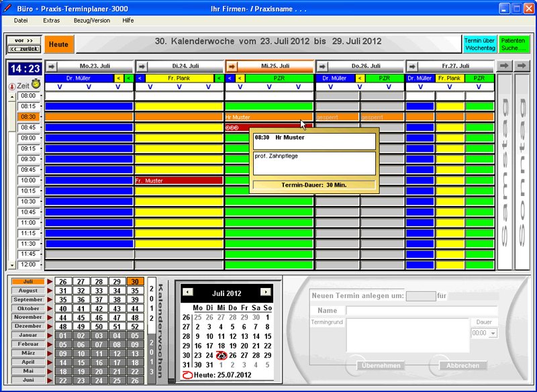Image resolution: width=537 pixels, height=392 pixels.
Task: Click the orange arrow icon beside Mi.25. Juli
Action: click(232, 66)
